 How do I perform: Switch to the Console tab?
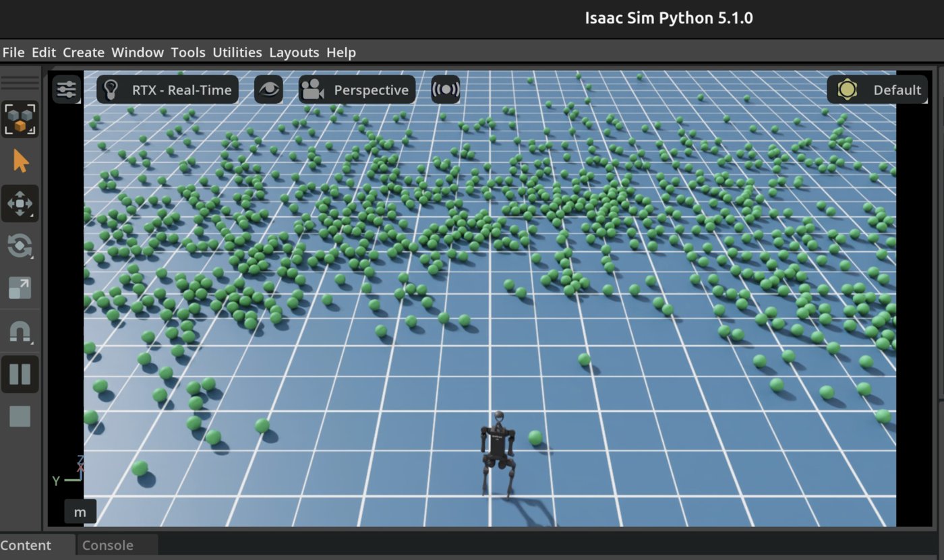click(108, 545)
